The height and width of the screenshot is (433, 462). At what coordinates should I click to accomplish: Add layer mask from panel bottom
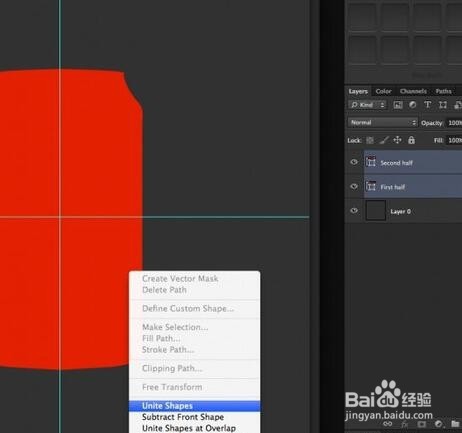(422, 424)
